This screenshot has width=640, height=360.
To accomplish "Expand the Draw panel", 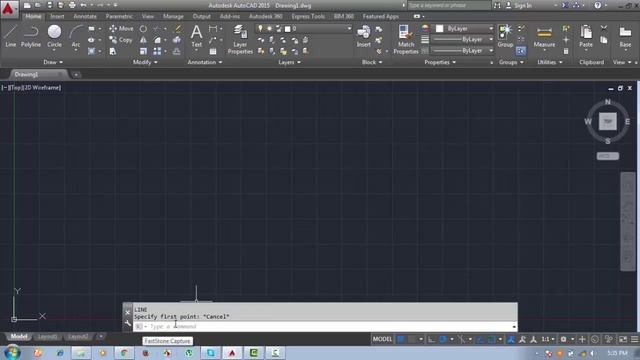I will (53, 62).
